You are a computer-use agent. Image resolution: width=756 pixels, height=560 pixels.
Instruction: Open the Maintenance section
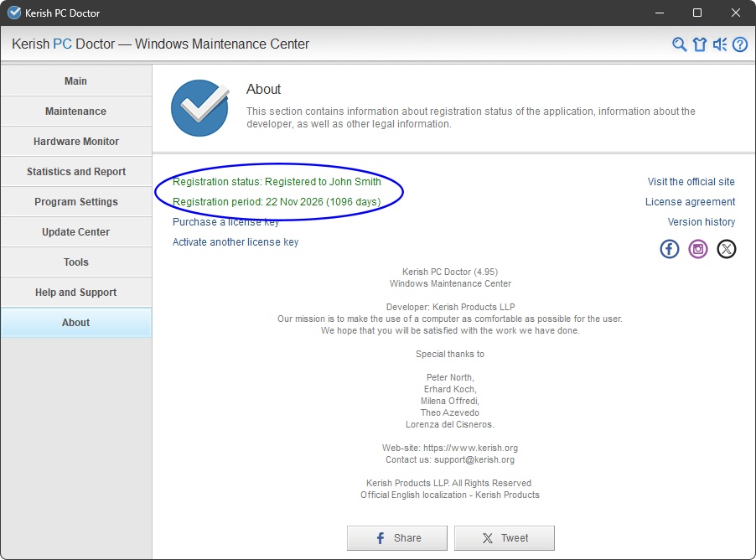click(76, 111)
